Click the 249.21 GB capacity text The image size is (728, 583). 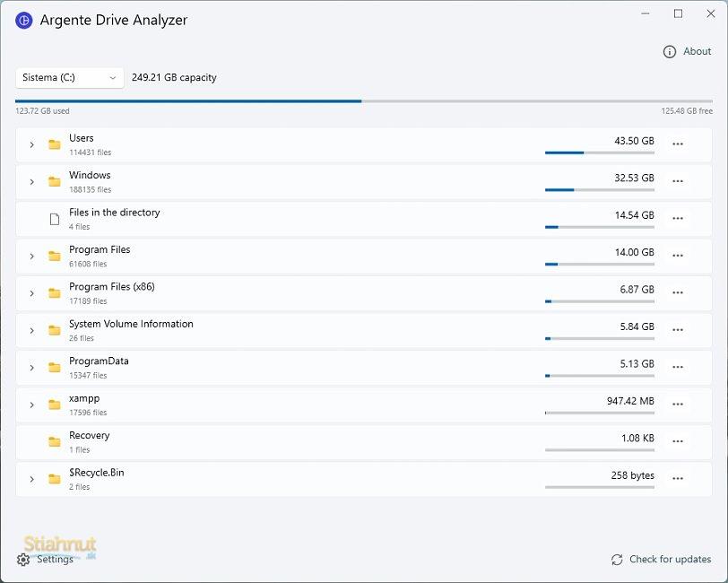tap(174, 77)
